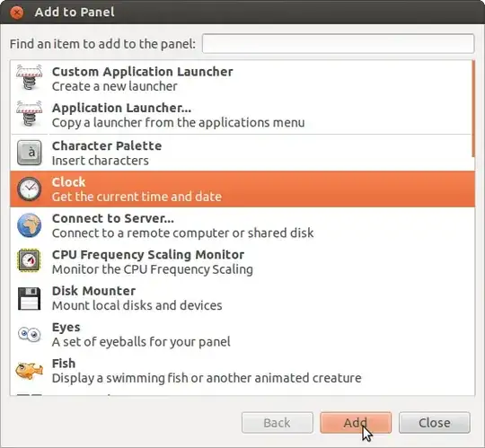Close the Add to Panel window
The image size is (485, 448).
tap(16, 13)
